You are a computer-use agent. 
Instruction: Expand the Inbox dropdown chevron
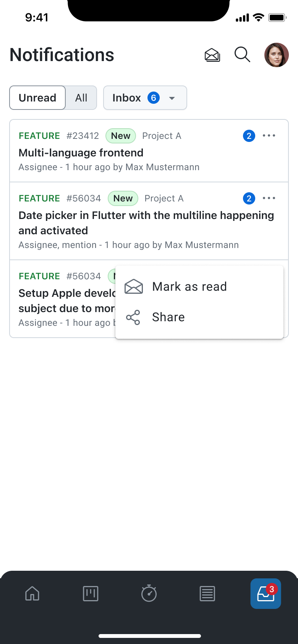172,98
